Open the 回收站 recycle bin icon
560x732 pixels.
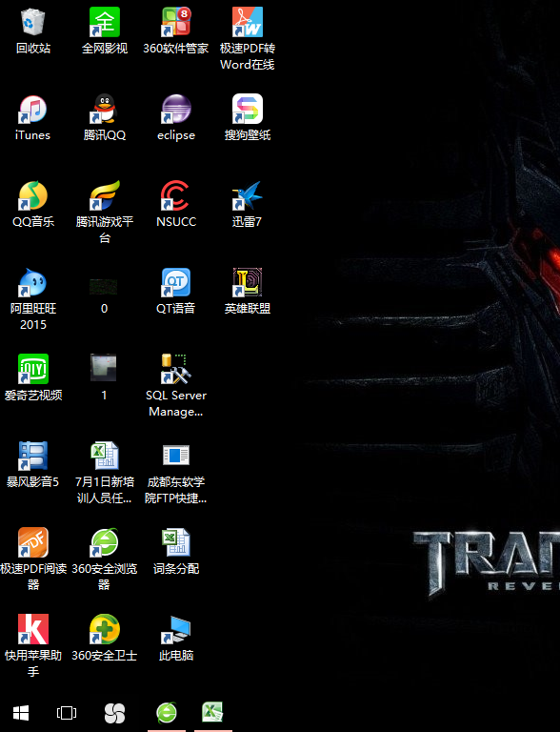tap(32, 22)
